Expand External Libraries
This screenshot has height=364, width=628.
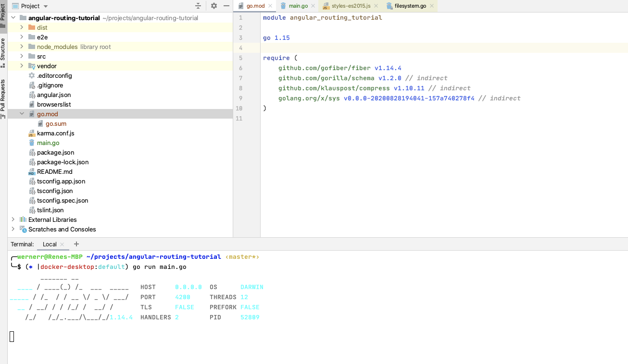click(x=12, y=219)
